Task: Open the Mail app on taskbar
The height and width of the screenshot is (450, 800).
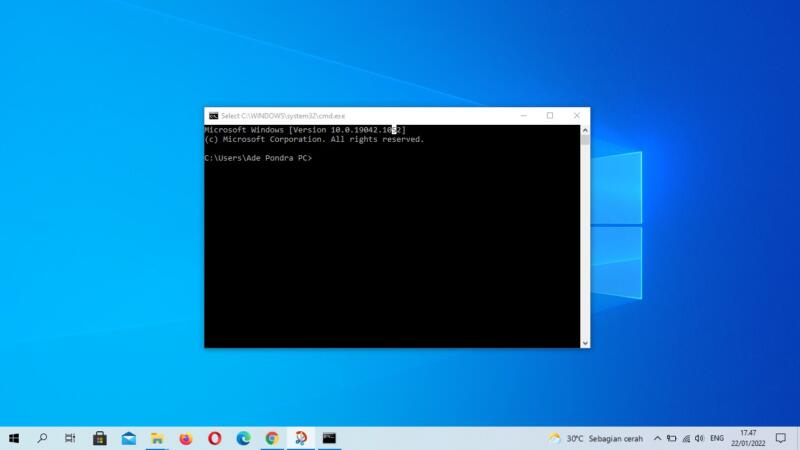Action: pyautogui.click(x=129, y=438)
